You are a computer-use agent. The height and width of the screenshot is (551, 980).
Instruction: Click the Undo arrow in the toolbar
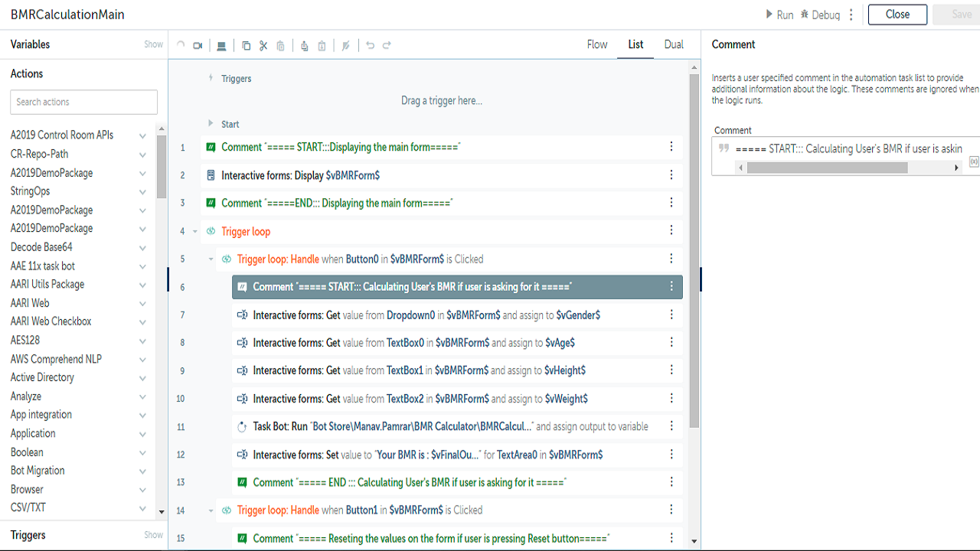point(370,46)
